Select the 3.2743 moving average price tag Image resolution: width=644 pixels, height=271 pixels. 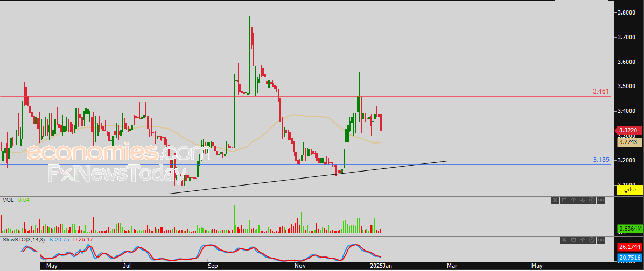pos(630,142)
